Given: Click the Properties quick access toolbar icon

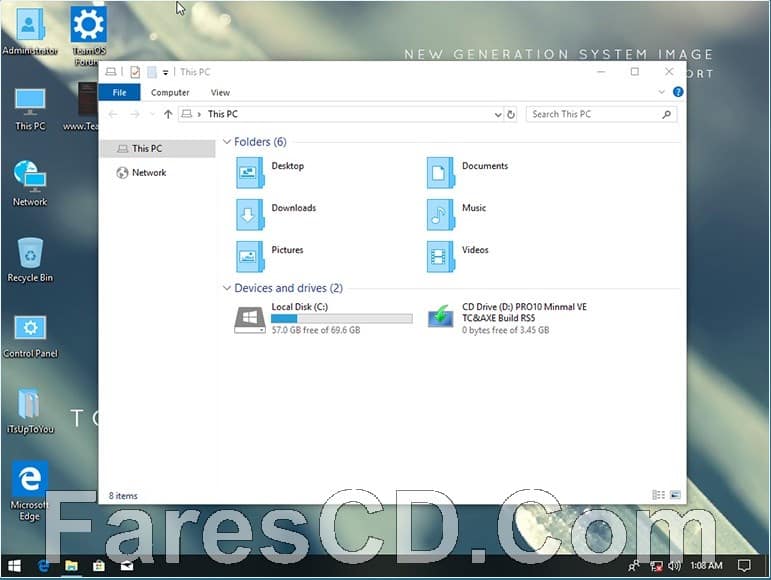Looking at the screenshot, I should (135, 72).
